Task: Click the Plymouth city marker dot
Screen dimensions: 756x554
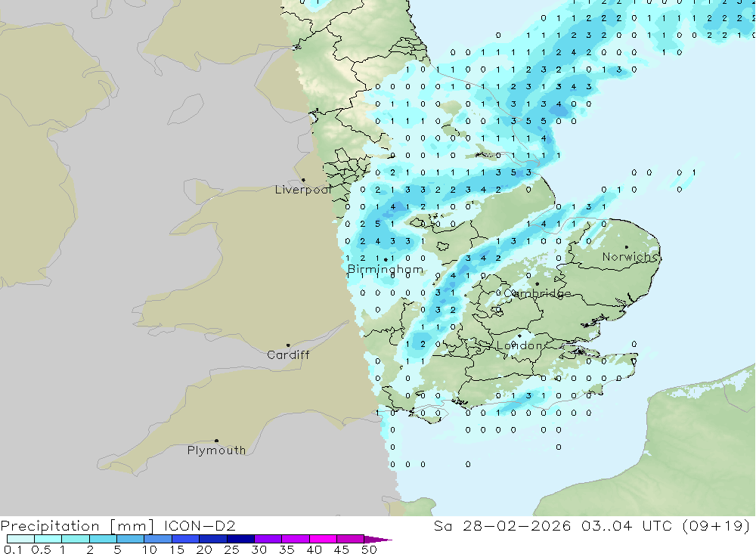Action: coord(216,440)
